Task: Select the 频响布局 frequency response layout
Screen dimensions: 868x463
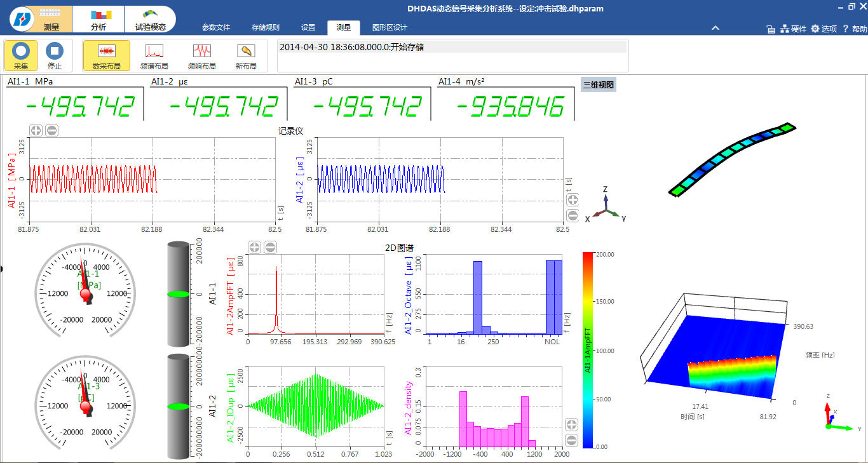Action: click(202, 55)
